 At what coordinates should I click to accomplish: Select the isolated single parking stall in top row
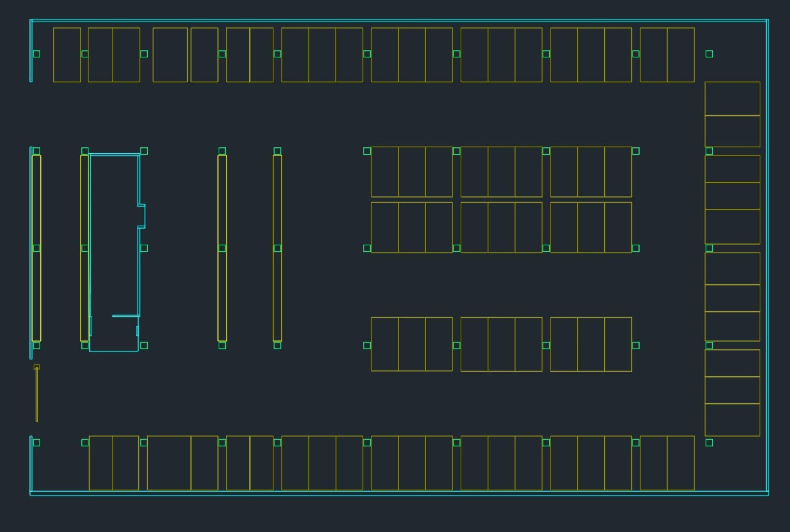coord(67,55)
